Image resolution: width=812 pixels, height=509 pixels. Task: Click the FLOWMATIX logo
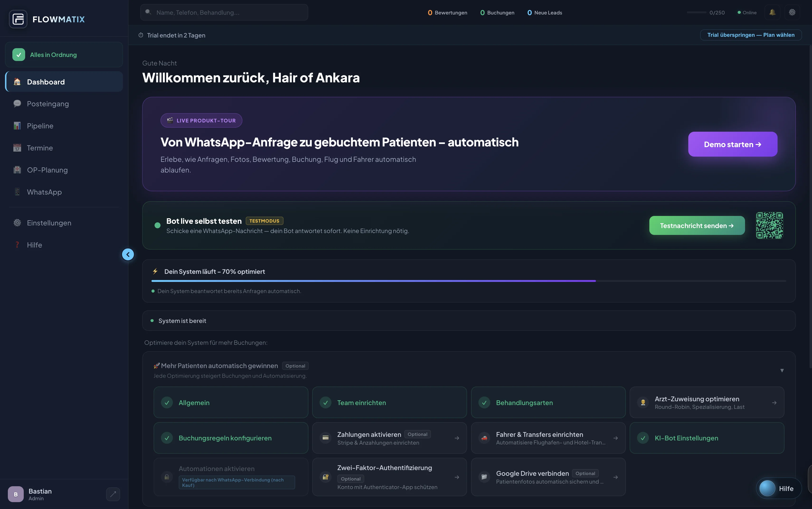point(47,19)
